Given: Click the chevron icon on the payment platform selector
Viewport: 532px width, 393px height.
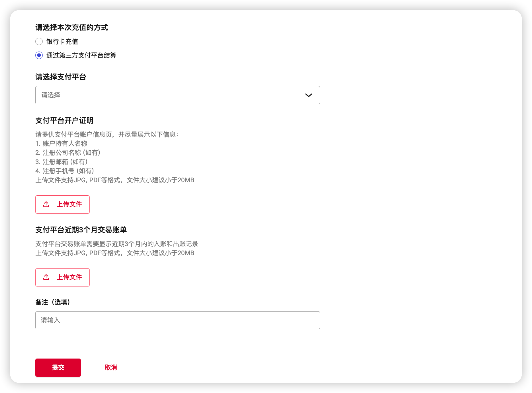Looking at the screenshot, I should click(309, 95).
